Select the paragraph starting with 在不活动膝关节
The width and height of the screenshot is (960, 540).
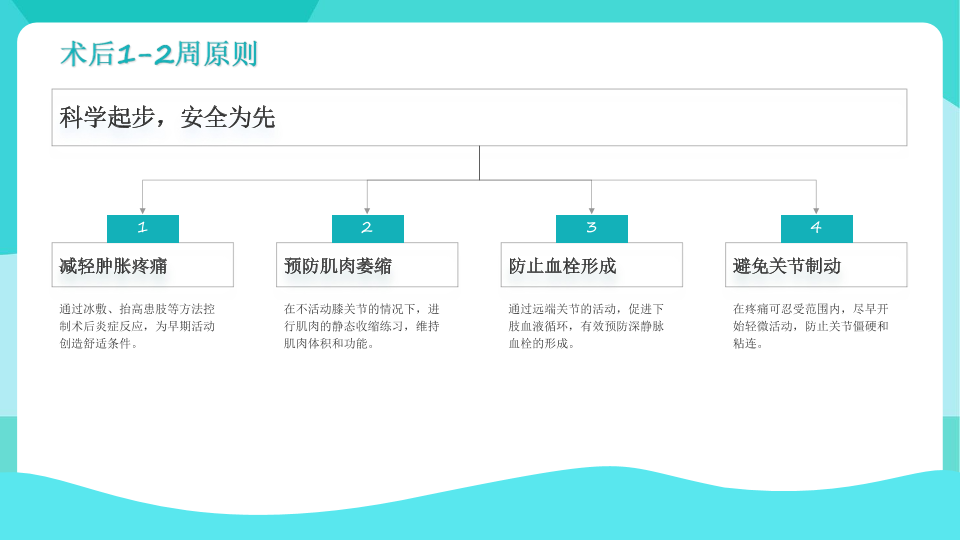[x=362, y=326]
